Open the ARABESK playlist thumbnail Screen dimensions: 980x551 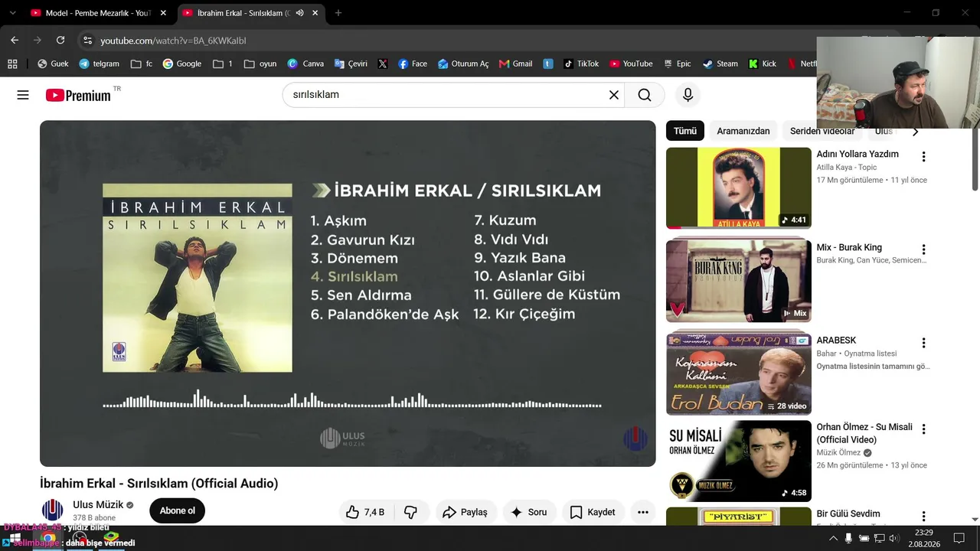739,373
